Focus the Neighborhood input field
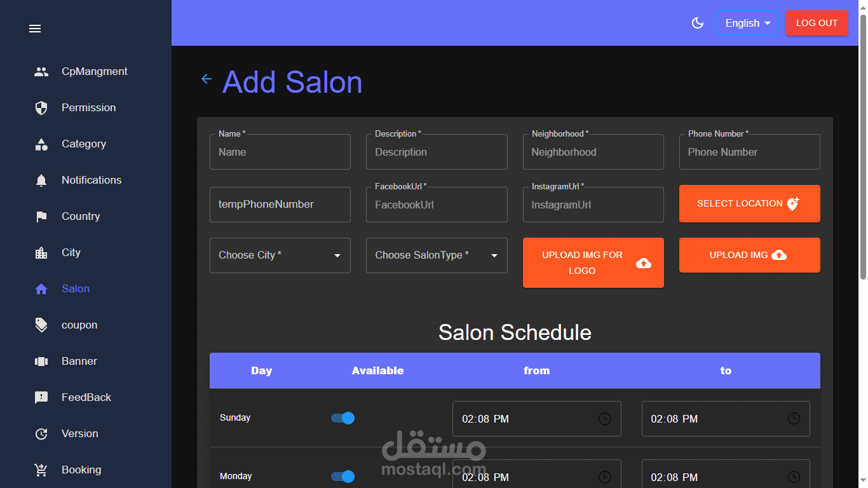The width and height of the screenshot is (868, 488). 593,152
